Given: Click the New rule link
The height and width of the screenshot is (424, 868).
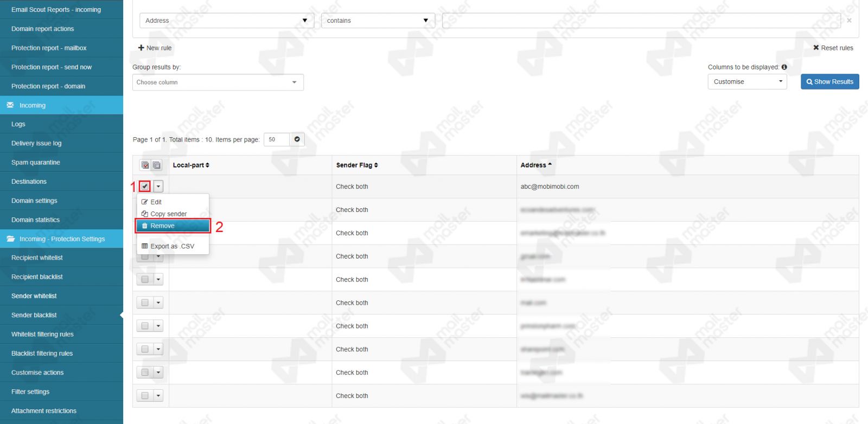Looking at the screenshot, I should (155, 48).
